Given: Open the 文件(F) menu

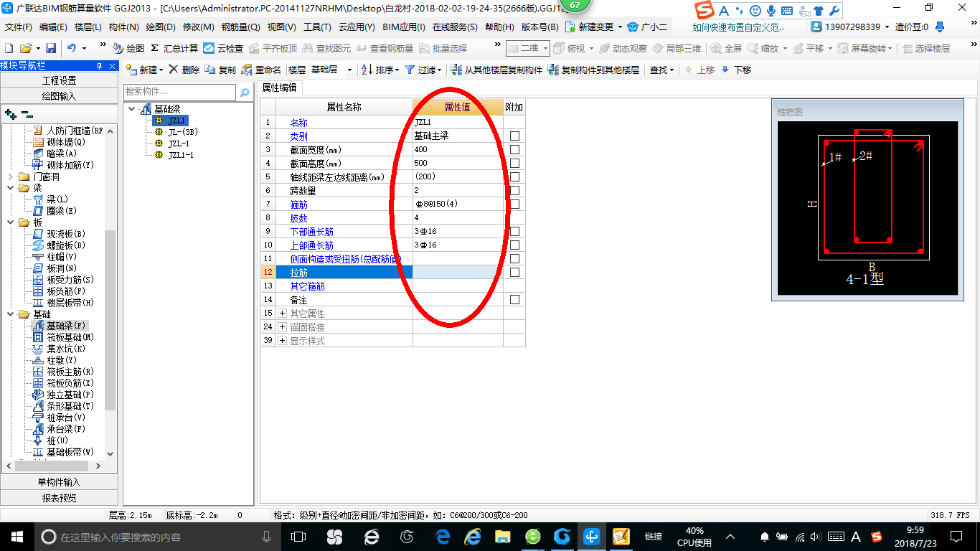Looking at the screenshot, I should (19, 27).
